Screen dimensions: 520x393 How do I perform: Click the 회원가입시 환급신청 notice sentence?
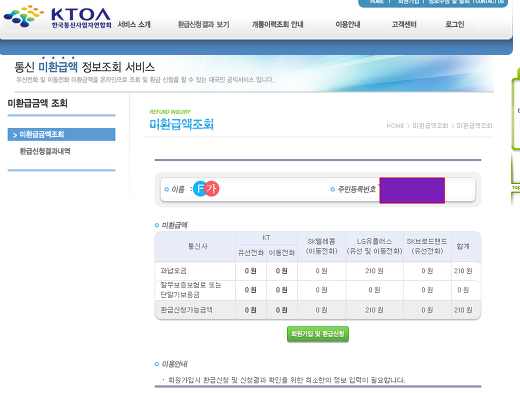click(x=287, y=380)
